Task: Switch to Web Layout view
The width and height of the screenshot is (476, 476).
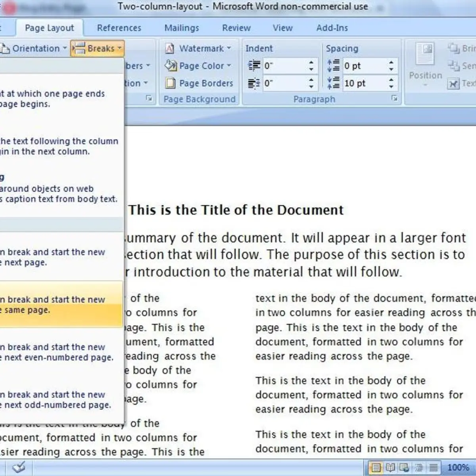Action: click(404, 468)
